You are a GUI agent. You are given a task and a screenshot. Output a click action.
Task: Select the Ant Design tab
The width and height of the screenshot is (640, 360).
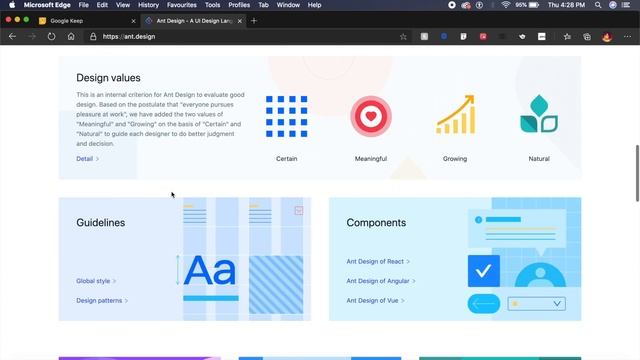click(193, 21)
